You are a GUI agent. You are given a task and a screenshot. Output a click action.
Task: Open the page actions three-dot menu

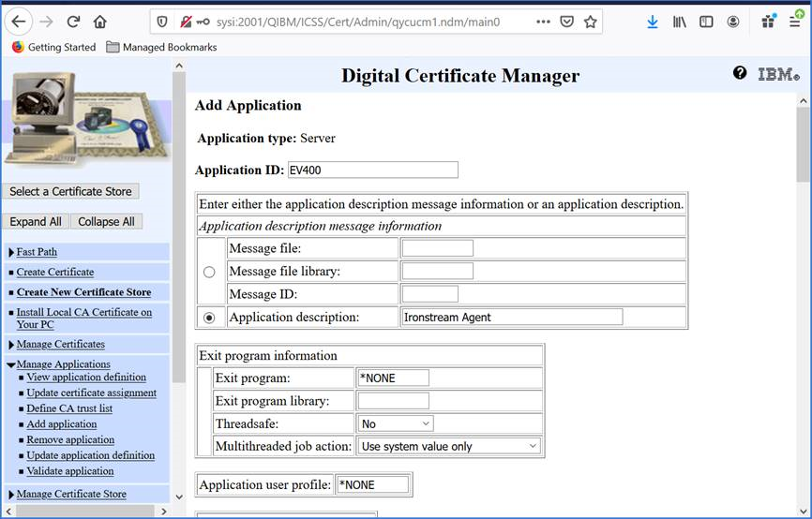click(543, 22)
